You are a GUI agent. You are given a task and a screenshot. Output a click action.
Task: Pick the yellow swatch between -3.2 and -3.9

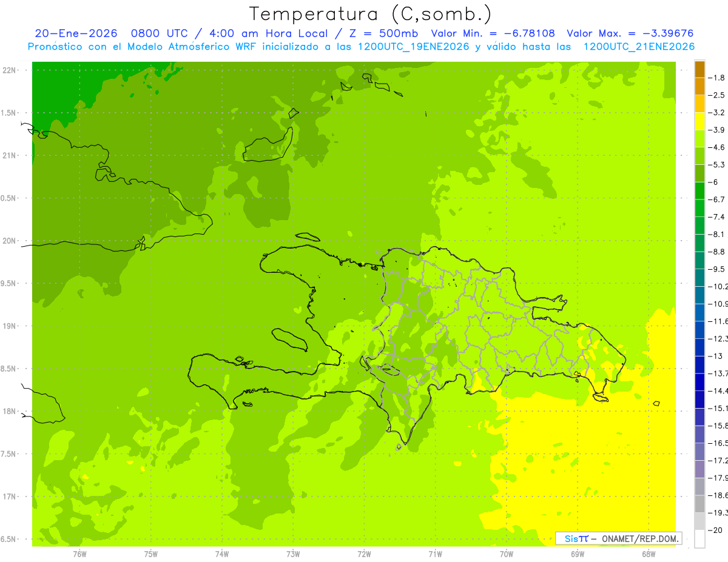699,121
